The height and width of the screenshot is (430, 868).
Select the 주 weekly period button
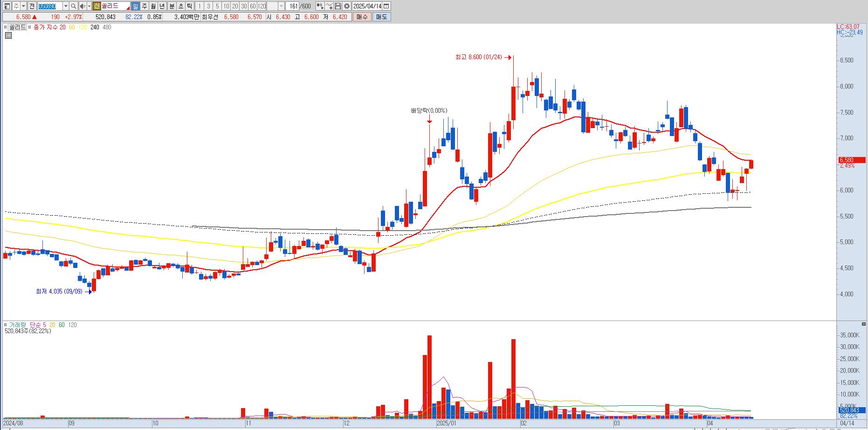pyautogui.click(x=145, y=6)
